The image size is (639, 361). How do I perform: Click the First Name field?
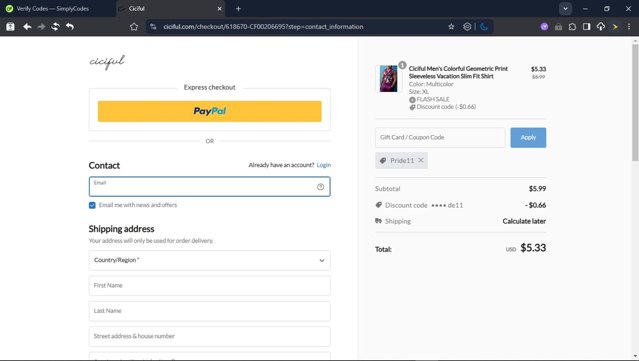[x=209, y=286]
